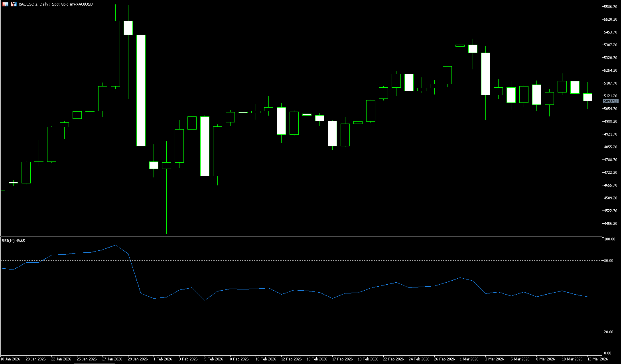Click the RSI 80.00 level label
The height and width of the screenshot is (364, 621).
click(x=609, y=261)
